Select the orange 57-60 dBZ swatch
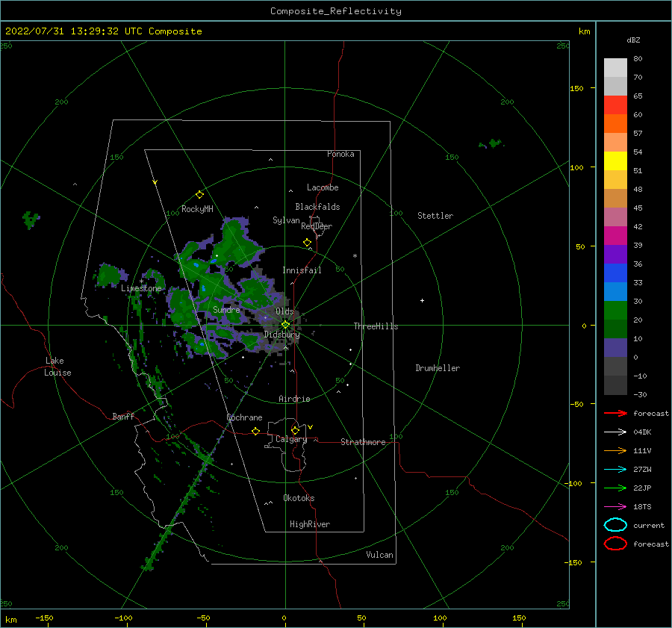Screen dimensions: 672x628 point(615,124)
